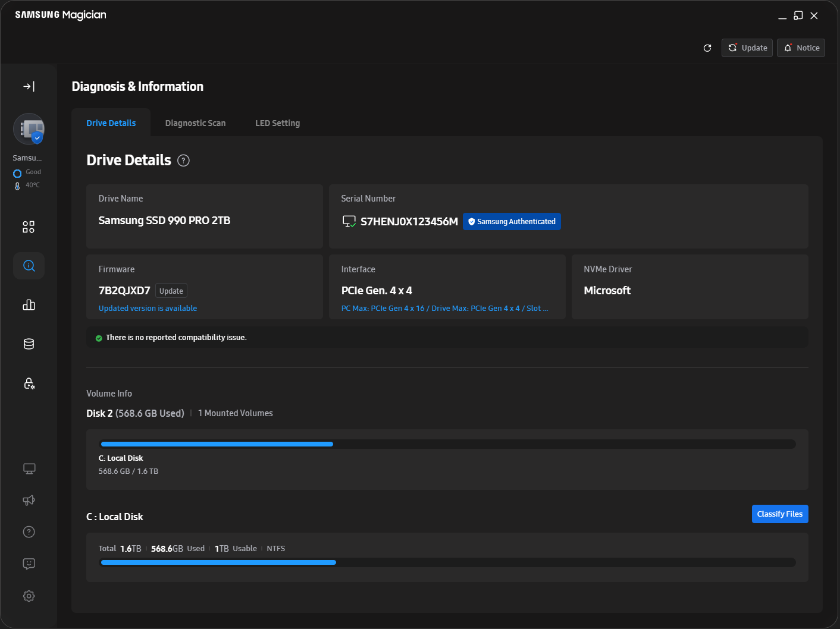Open the PC monitor icon in sidebar
840x629 pixels.
click(x=29, y=468)
